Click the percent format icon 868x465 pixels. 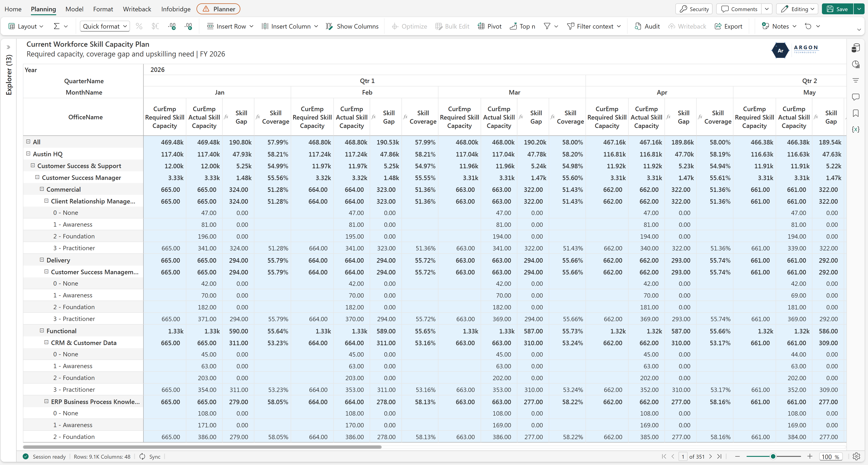click(139, 26)
